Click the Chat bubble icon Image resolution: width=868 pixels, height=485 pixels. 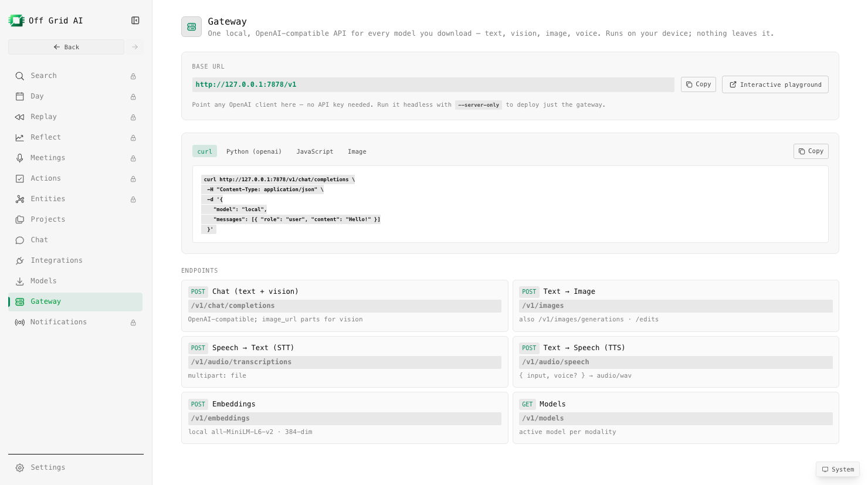(20, 240)
